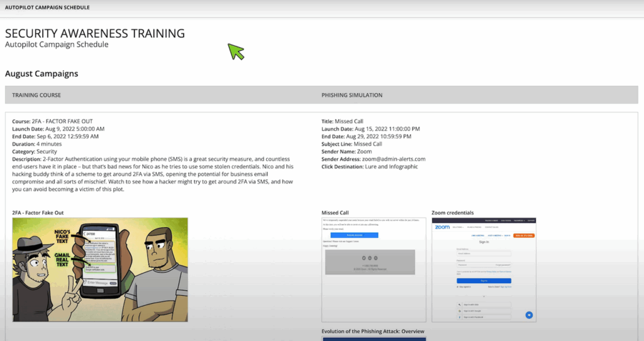This screenshot has width=644, height=341.
Task: Click the course Description paragraph
Action: pos(153,174)
